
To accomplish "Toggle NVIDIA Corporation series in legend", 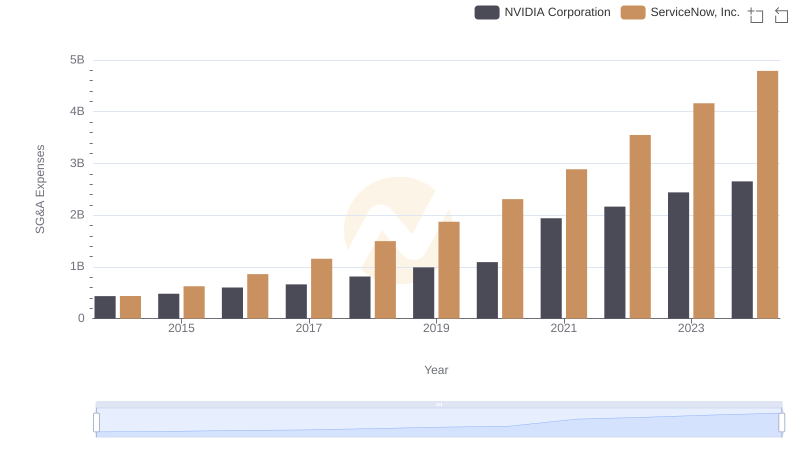I will pyautogui.click(x=542, y=12).
